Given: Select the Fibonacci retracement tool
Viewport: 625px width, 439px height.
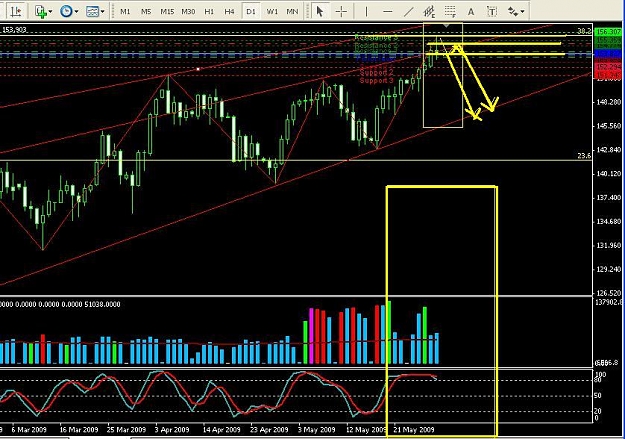Looking at the screenshot, I should click(x=450, y=12).
